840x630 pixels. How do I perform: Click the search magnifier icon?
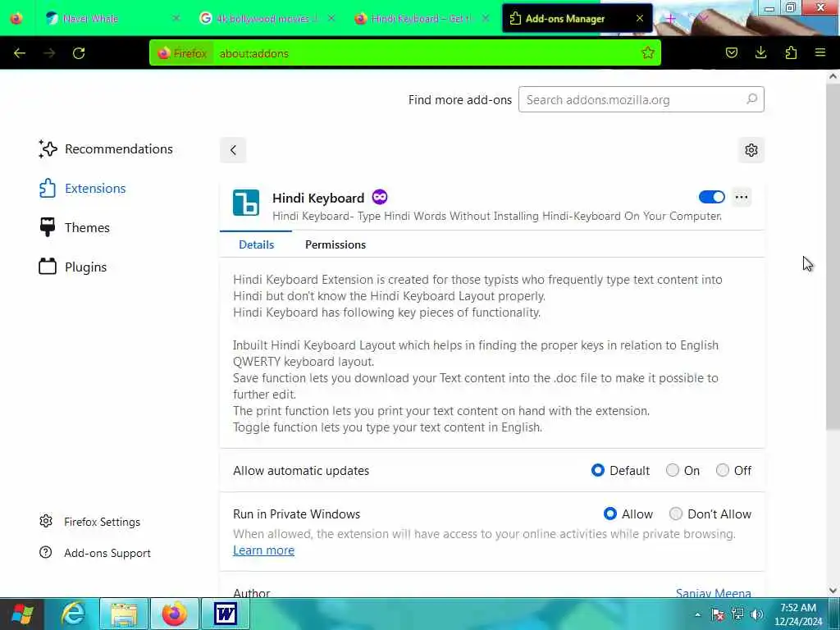click(751, 99)
